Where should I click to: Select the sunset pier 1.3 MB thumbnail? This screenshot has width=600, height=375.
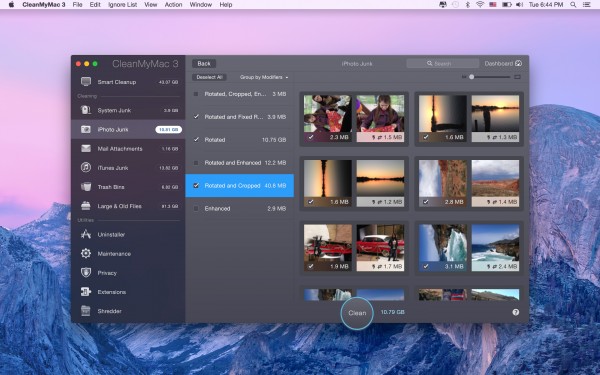point(496,119)
